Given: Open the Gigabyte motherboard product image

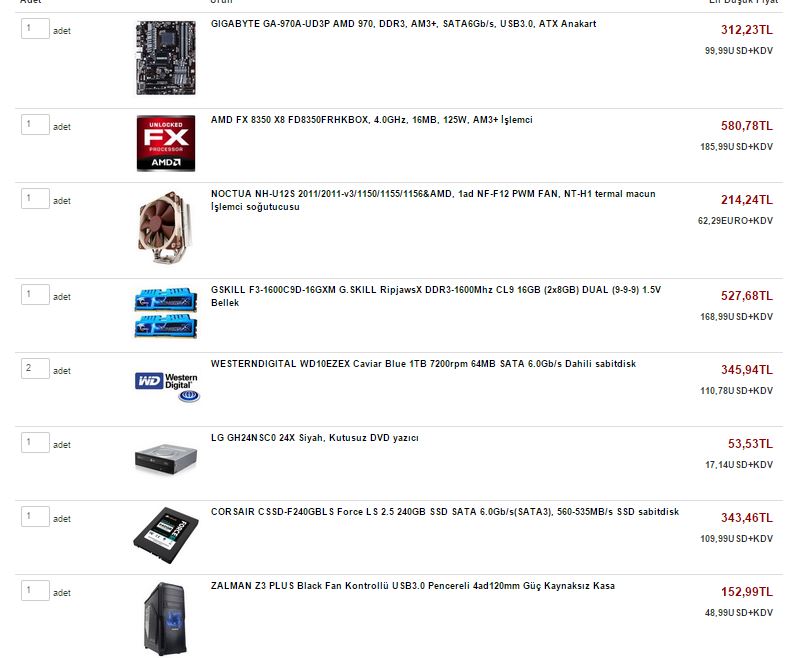Looking at the screenshot, I should coord(166,58).
